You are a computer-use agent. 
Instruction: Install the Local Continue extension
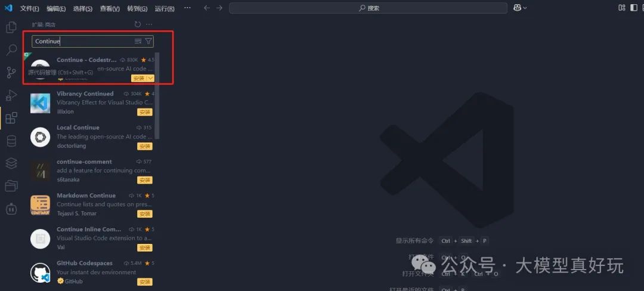144,146
